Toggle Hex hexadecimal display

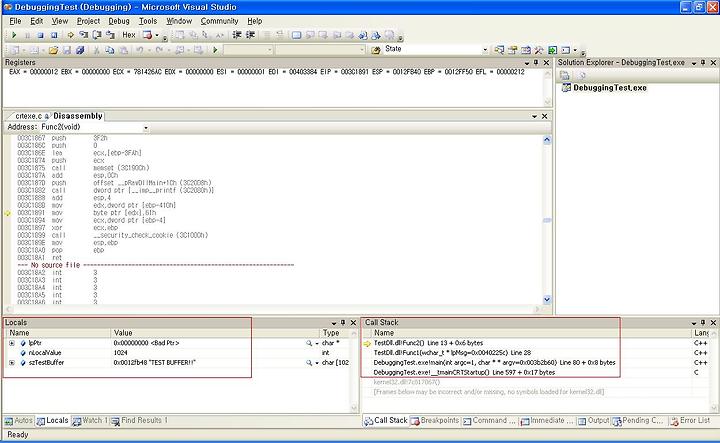129,35
